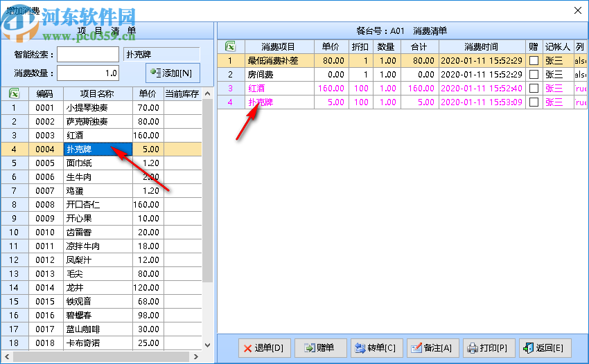Viewport: 589px width, 364px height.
Task: Click the 赠单 gift order button
Action: point(320,348)
